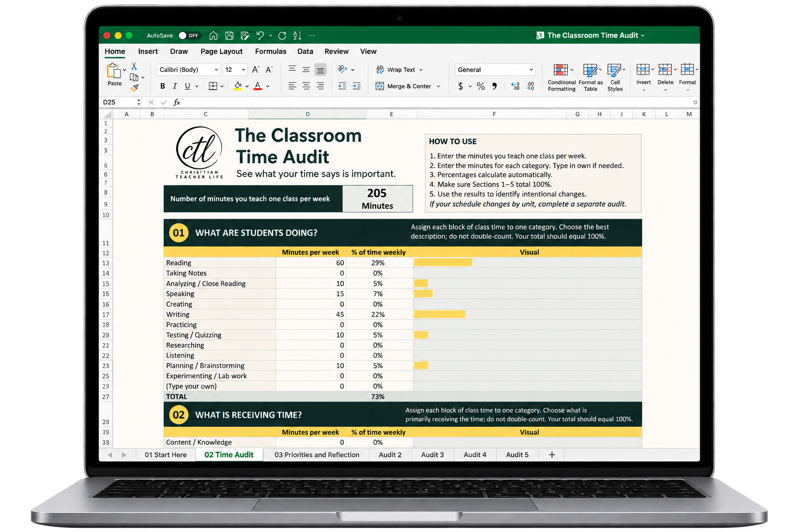This screenshot has width=798, height=532.
Task: Toggle Wrap Text for the cell
Action: click(400, 70)
